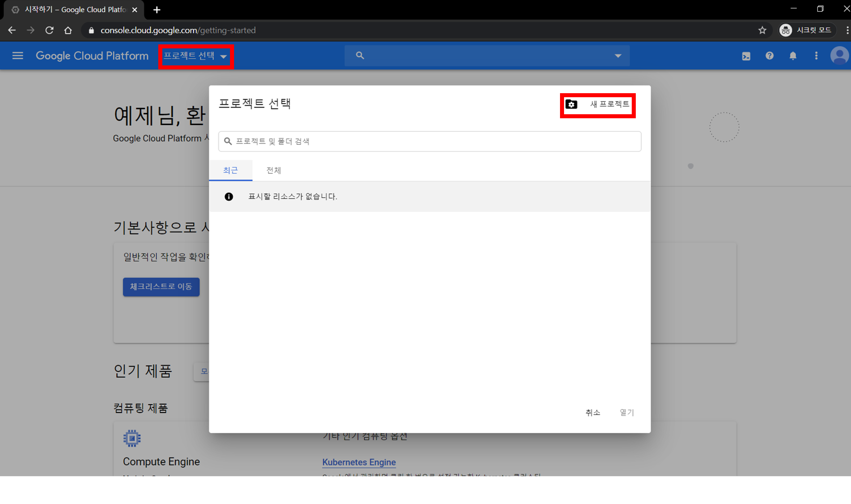This screenshot has height=504, width=851.
Task: Click the site lock icon
Action: [x=91, y=30]
